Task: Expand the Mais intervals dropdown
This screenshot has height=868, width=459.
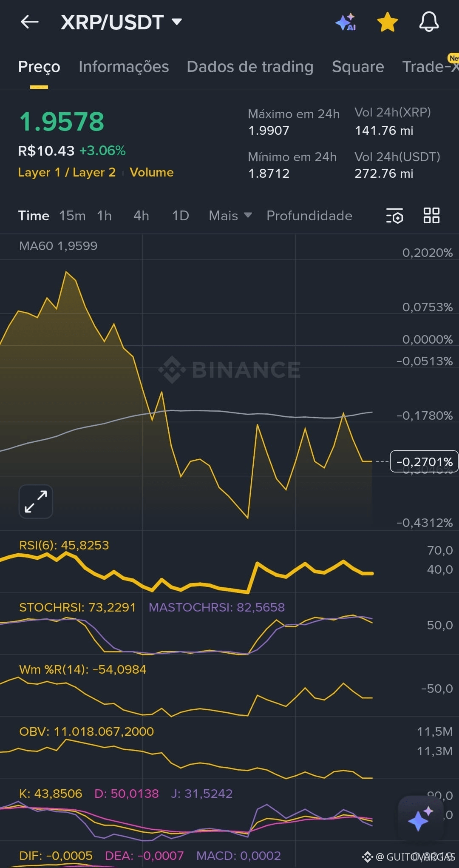Action: (230, 216)
